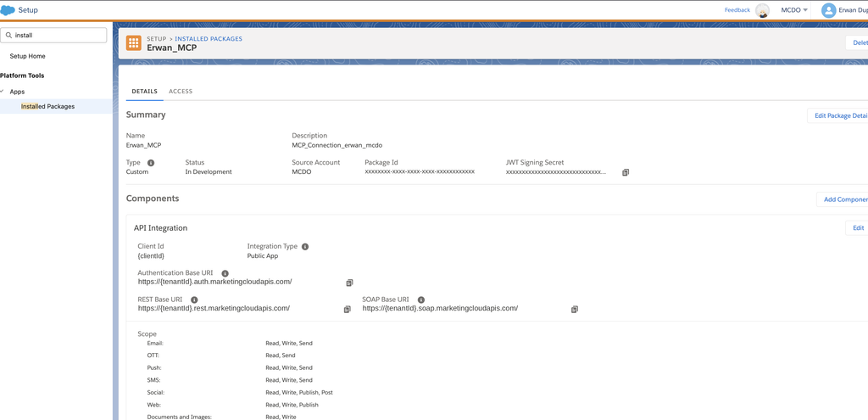Image resolution: width=868 pixels, height=420 pixels.
Task: Click the authentication URI text
Action: 214,282
